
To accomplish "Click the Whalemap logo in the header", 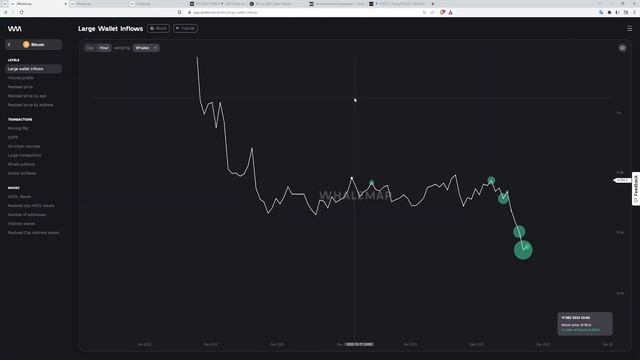I will [x=15, y=29].
